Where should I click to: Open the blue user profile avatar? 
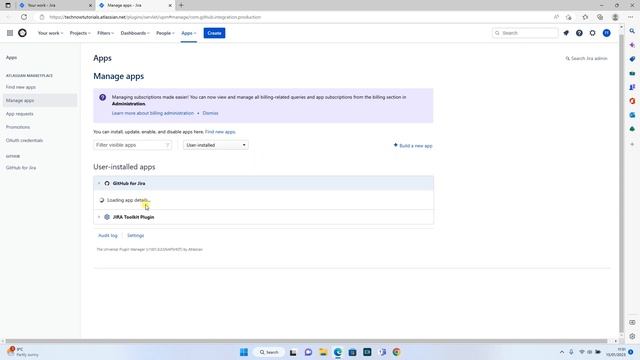607,33
